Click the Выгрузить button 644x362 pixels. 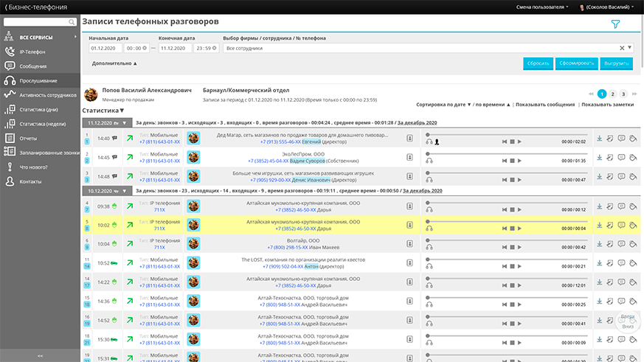tap(616, 63)
